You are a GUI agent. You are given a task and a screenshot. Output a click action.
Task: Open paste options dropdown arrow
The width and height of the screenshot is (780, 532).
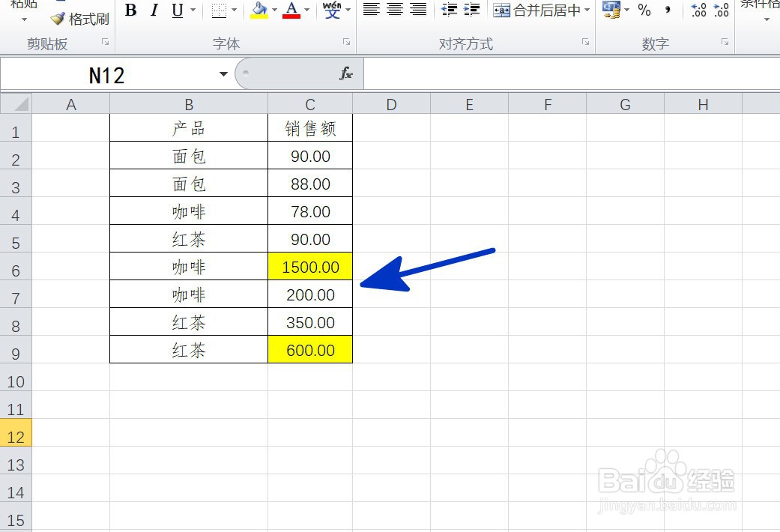point(24,19)
